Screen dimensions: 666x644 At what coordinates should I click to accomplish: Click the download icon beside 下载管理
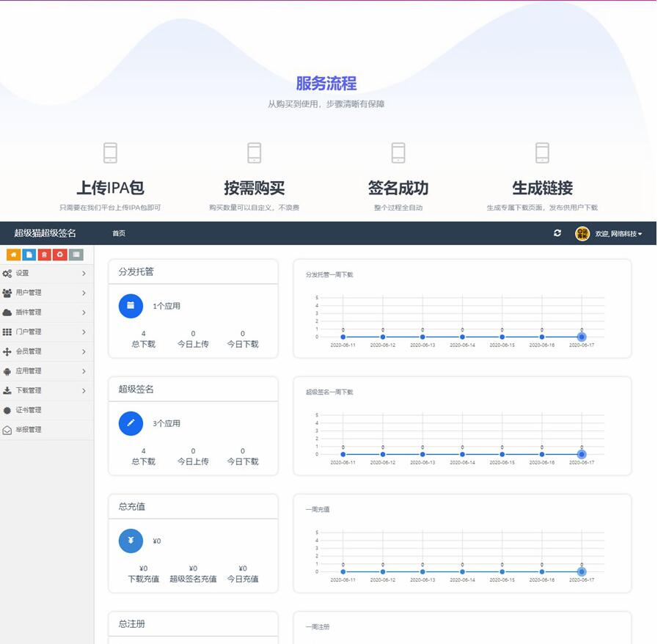7,391
